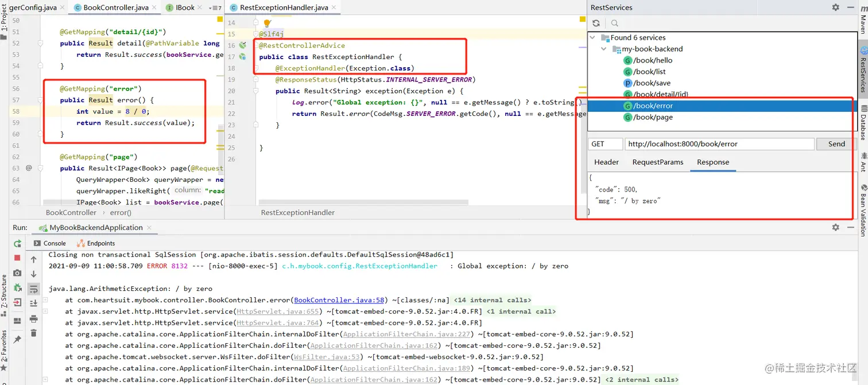Toggle soft-wrap in the console output

point(34,289)
